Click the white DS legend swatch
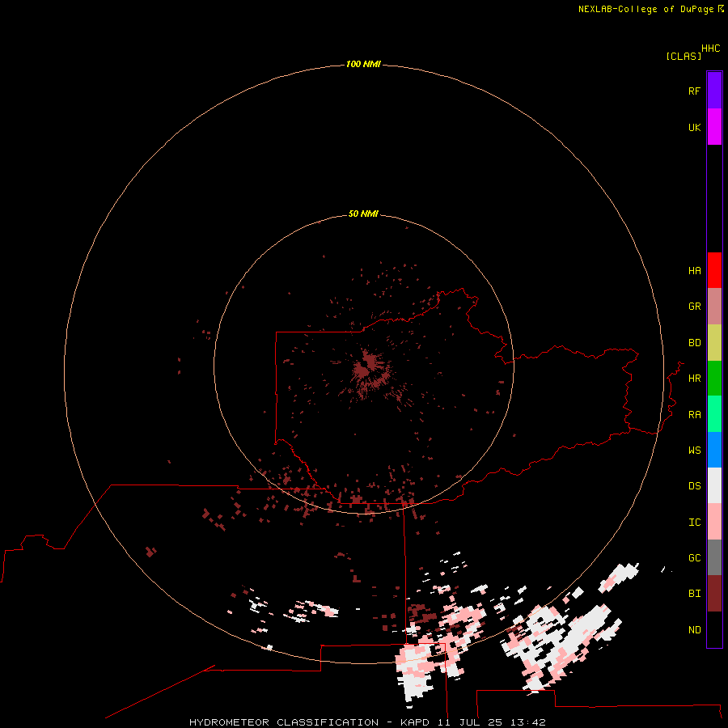 tap(714, 485)
